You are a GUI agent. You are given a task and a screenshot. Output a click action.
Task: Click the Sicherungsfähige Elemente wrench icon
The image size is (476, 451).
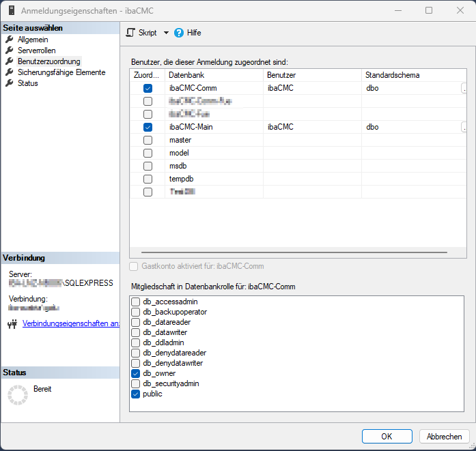tap(10, 72)
